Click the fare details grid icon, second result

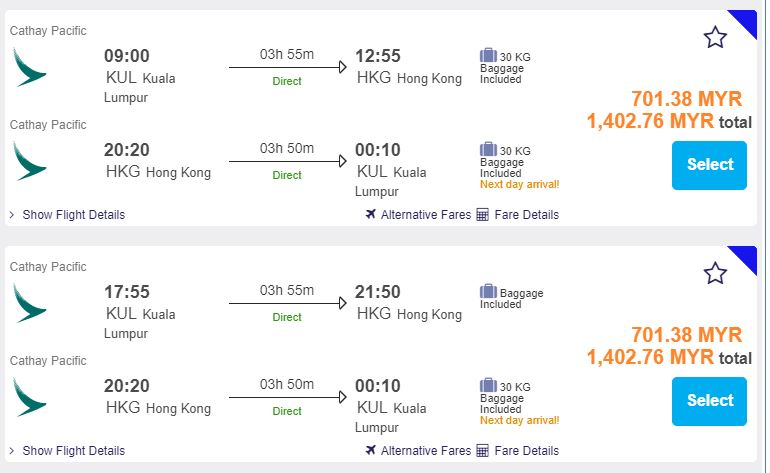(x=482, y=451)
